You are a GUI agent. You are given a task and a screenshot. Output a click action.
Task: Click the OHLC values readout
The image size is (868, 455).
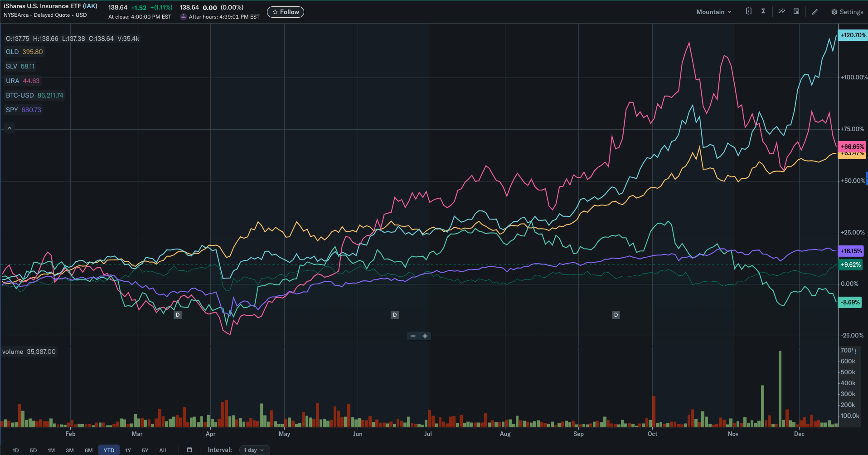click(x=73, y=39)
